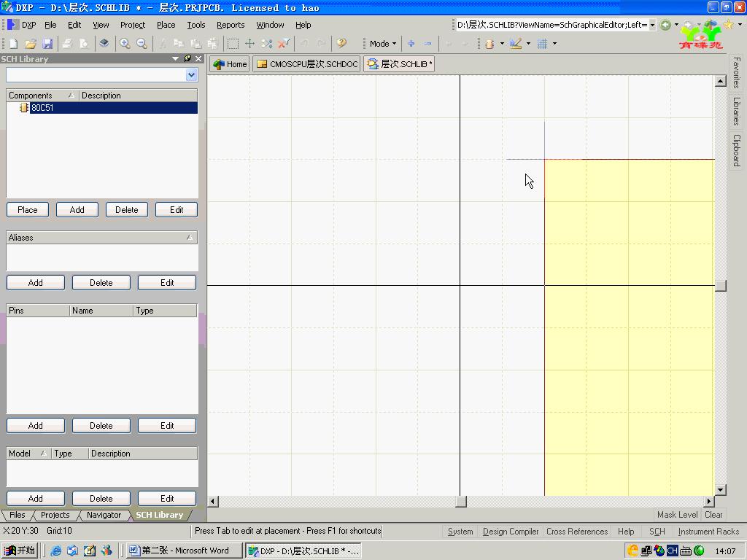Open the Mode dropdown
The width and height of the screenshot is (747, 560).
tap(382, 44)
